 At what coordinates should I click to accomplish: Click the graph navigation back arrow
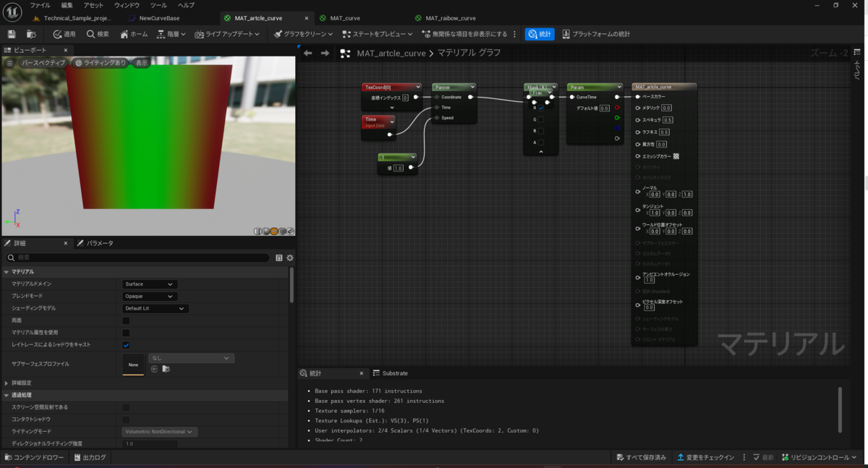308,53
